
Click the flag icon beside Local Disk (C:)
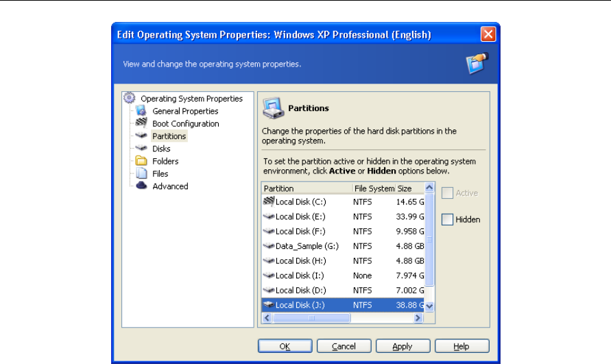[269, 201]
